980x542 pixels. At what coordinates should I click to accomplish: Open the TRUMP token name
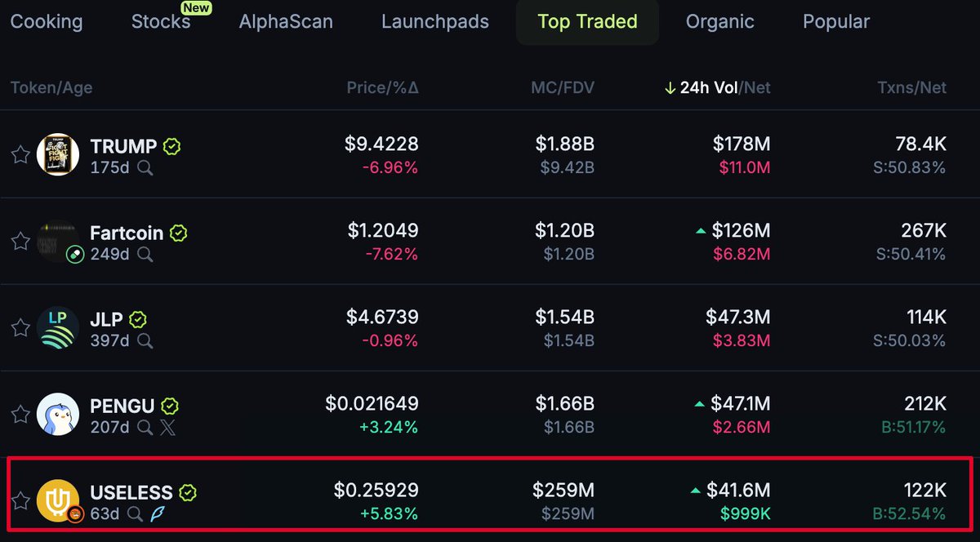(123, 147)
